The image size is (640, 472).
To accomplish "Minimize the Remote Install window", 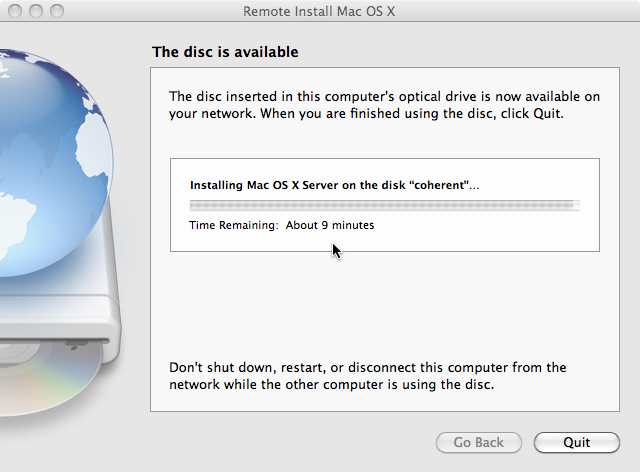I will [x=36, y=11].
